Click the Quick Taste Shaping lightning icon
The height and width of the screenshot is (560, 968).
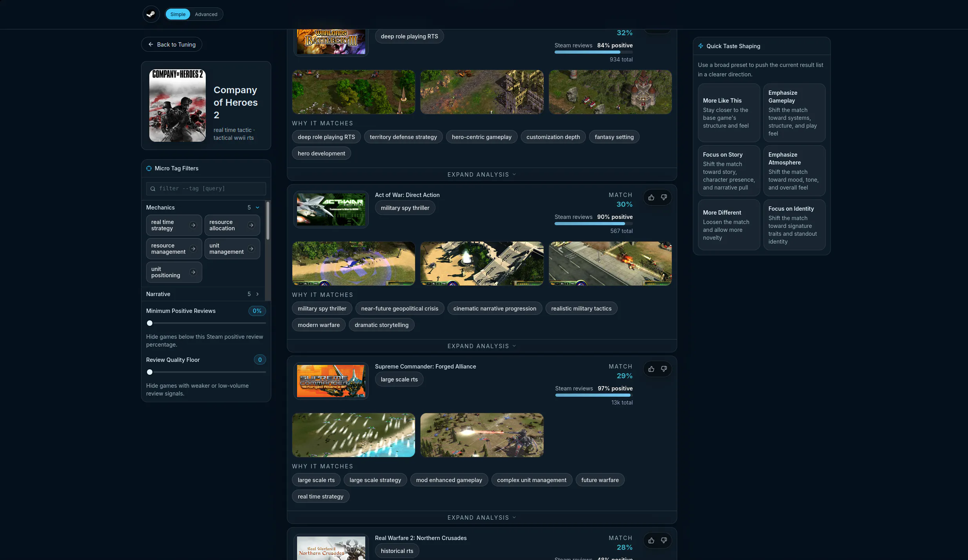701,46
